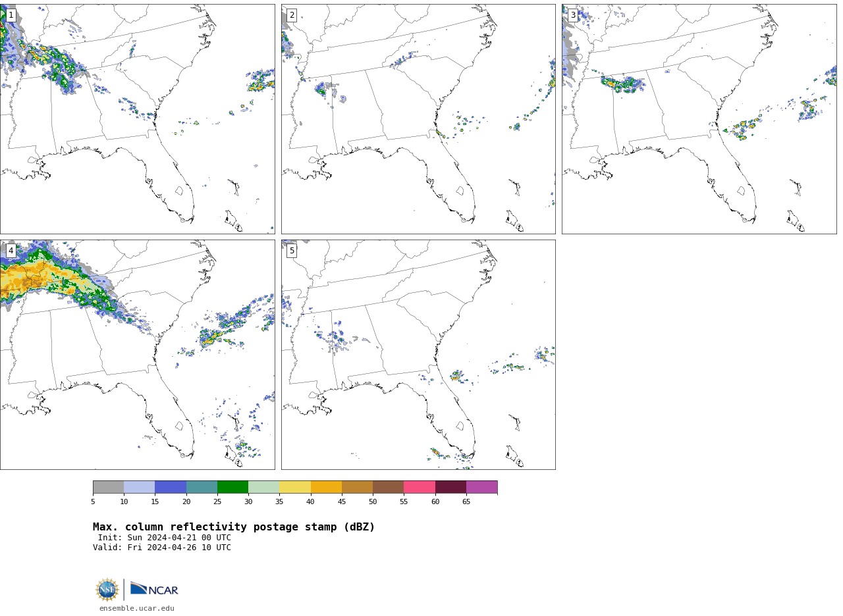Click the colorbar tick label 5
The image size is (843, 616).
point(93,502)
